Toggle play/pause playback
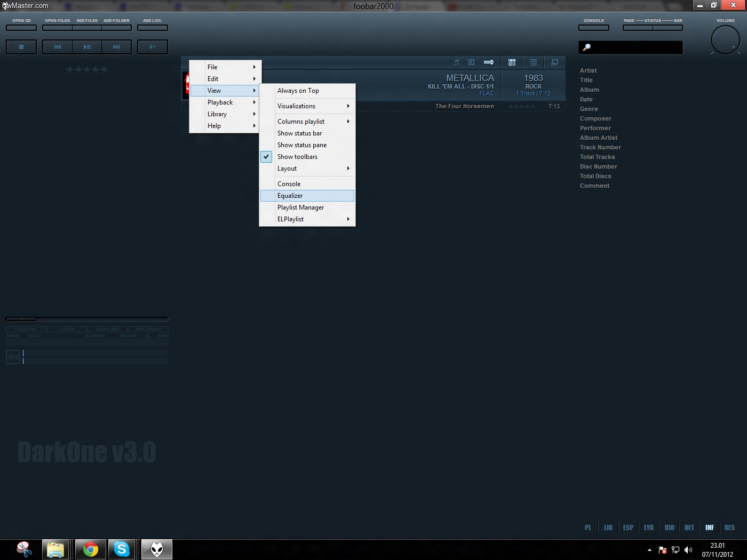Image resolution: width=747 pixels, height=560 pixels. [x=87, y=47]
